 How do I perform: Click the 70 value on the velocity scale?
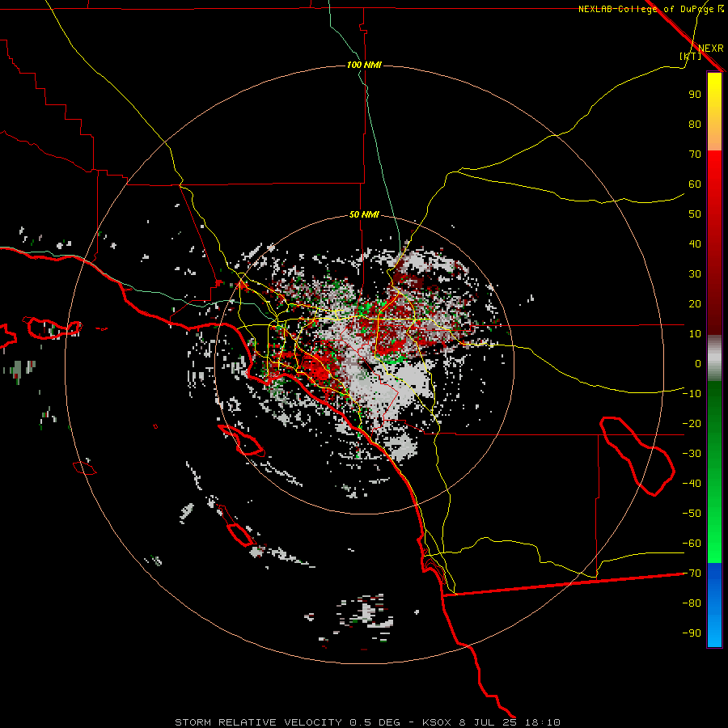(x=695, y=154)
